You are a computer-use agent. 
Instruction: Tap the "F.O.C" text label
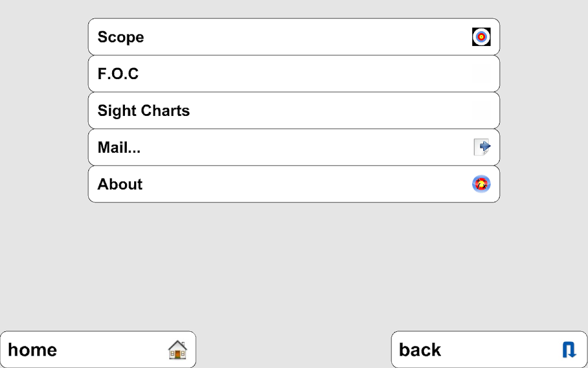tap(118, 74)
